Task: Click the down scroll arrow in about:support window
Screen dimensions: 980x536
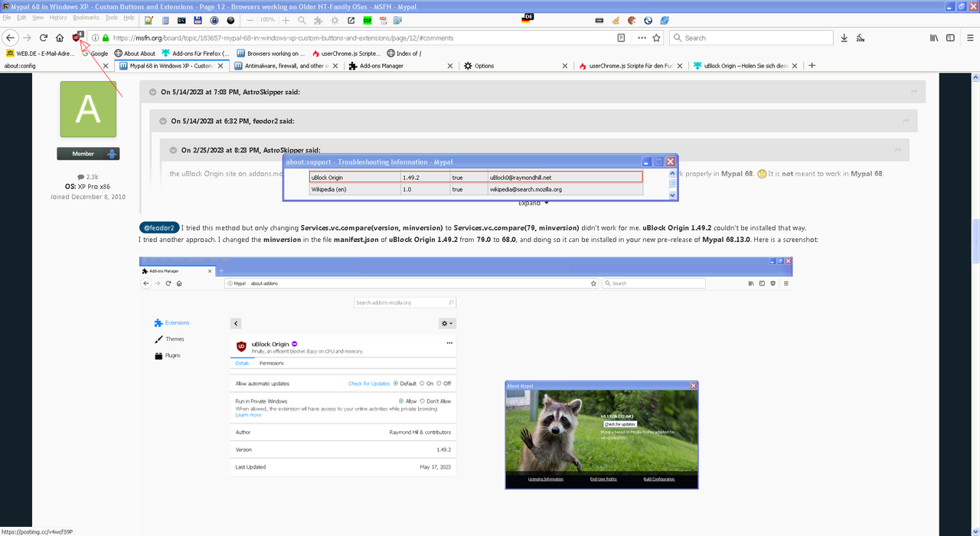Action: pos(673,195)
